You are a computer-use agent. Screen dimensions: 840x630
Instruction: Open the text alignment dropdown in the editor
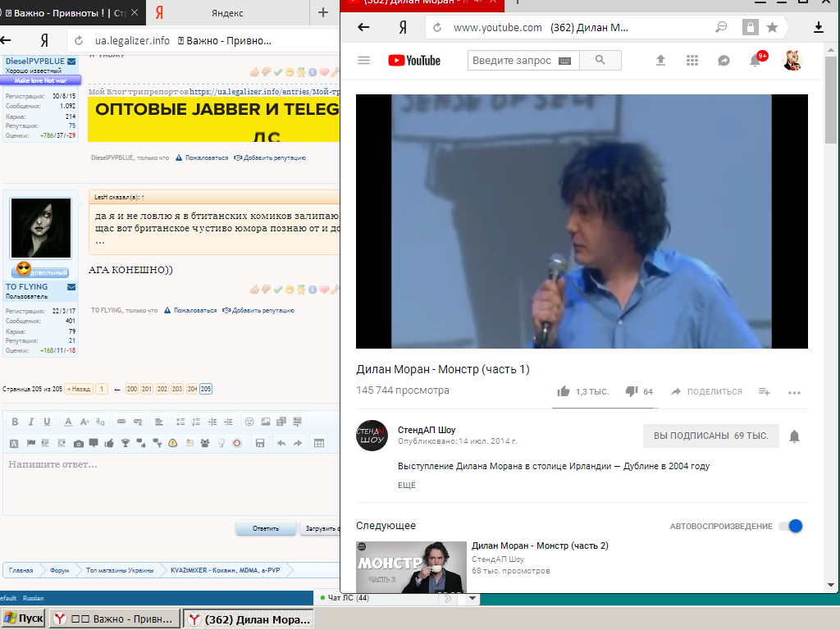[x=159, y=422]
